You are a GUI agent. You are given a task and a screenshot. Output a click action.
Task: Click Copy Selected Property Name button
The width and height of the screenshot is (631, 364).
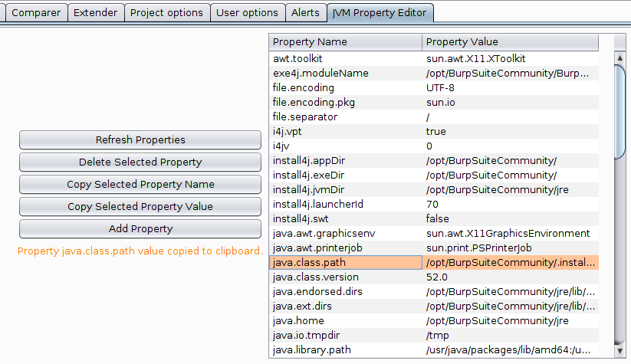140,184
